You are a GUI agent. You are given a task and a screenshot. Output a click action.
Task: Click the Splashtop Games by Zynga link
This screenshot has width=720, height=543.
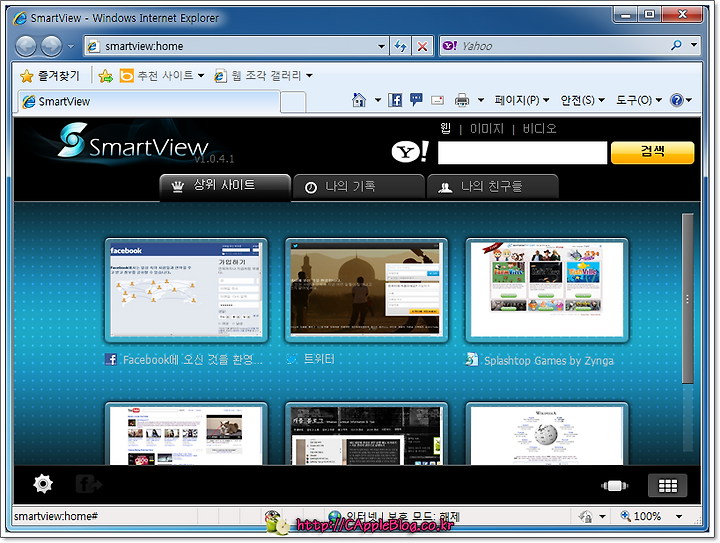click(x=549, y=360)
